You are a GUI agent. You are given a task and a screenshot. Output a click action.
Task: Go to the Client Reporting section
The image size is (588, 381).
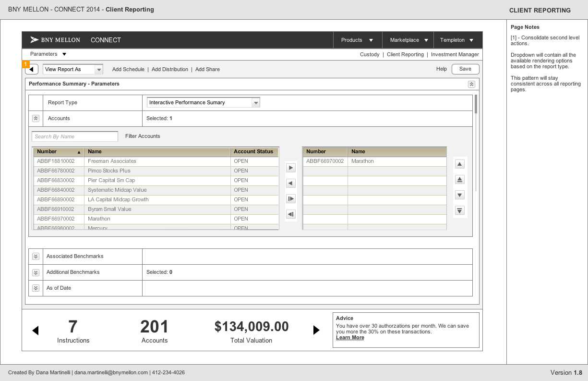point(405,54)
